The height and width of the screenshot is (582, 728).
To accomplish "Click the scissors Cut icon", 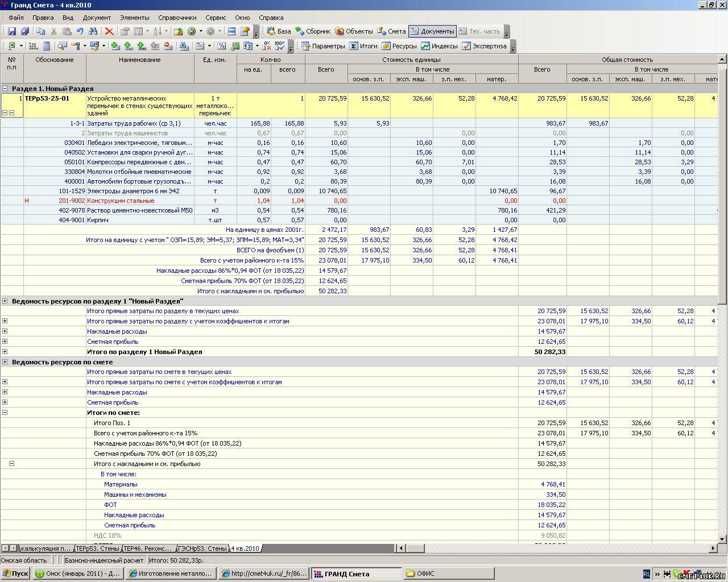I will click(53, 31).
